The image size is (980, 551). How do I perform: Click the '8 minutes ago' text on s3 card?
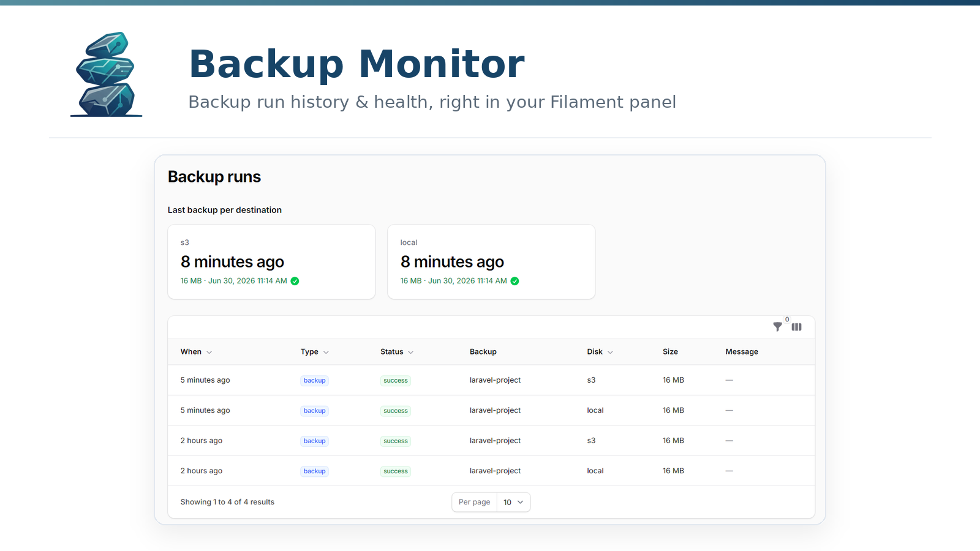232,262
